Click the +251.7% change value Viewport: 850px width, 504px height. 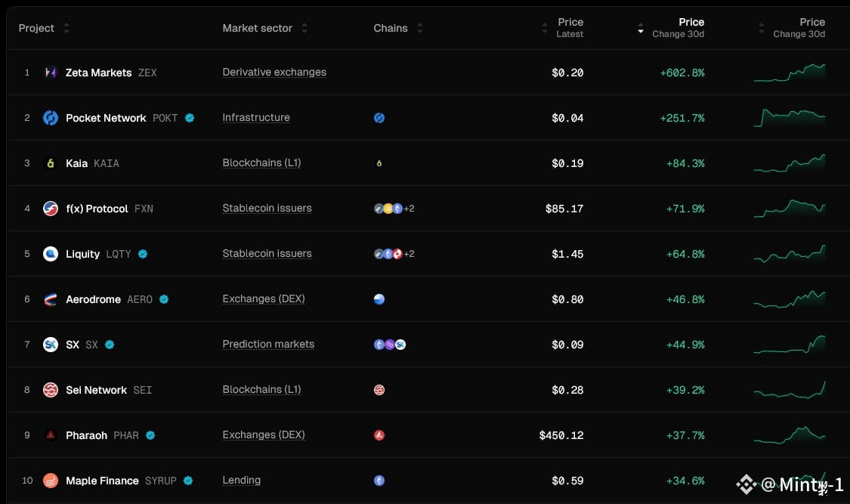(x=682, y=118)
